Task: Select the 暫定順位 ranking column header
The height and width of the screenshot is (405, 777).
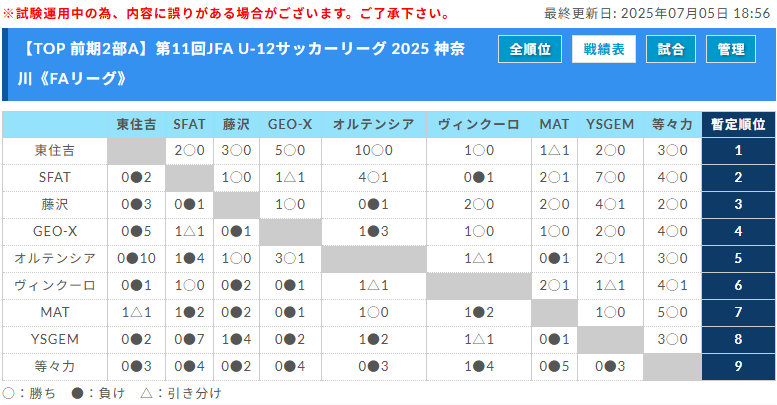Action: [x=738, y=124]
